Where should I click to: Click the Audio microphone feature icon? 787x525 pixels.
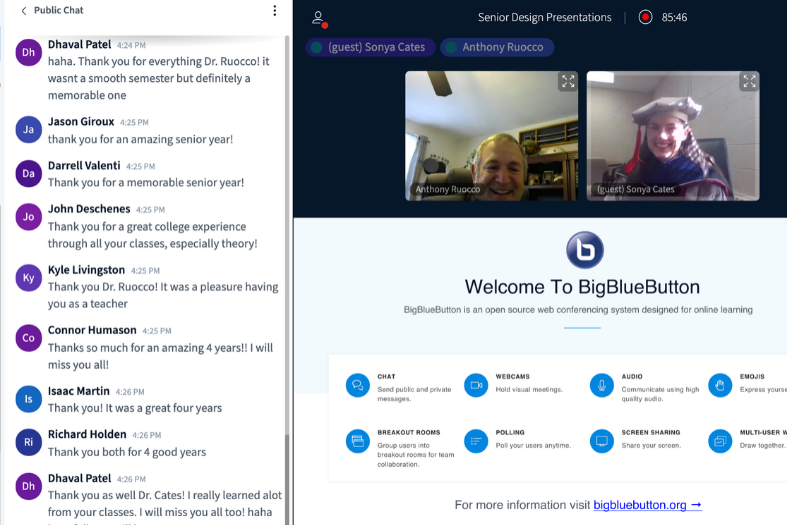(602, 385)
